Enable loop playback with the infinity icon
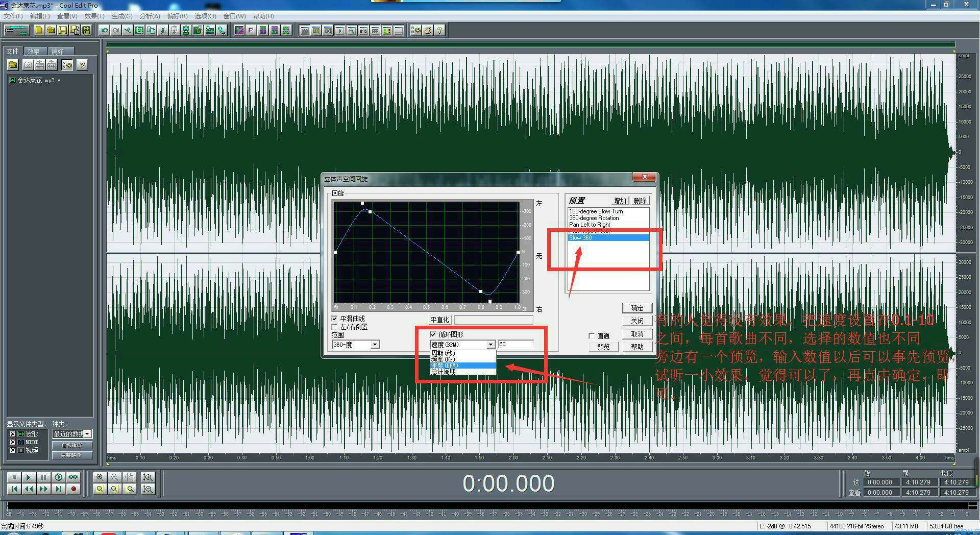Image resolution: width=980 pixels, height=535 pixels. point(73,477)
